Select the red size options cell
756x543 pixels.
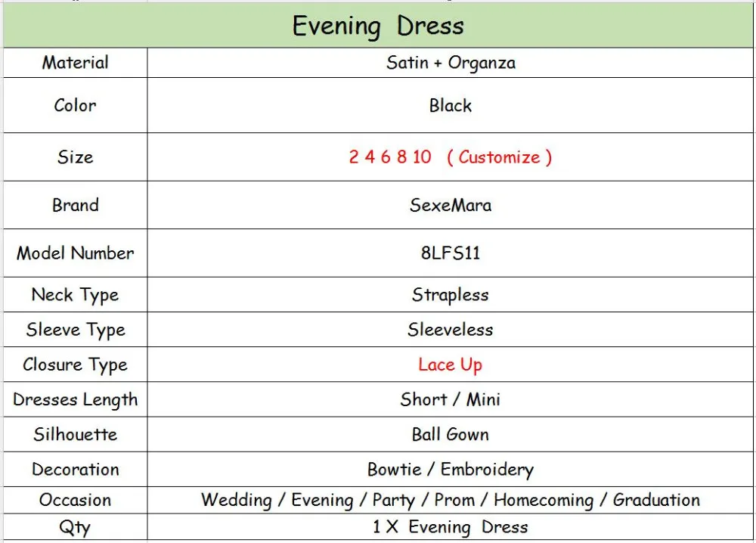451,157
